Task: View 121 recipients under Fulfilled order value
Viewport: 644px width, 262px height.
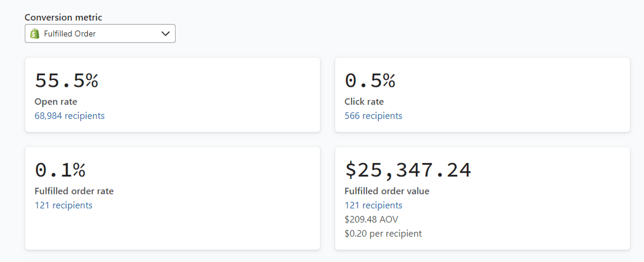Action: (373, 205)
